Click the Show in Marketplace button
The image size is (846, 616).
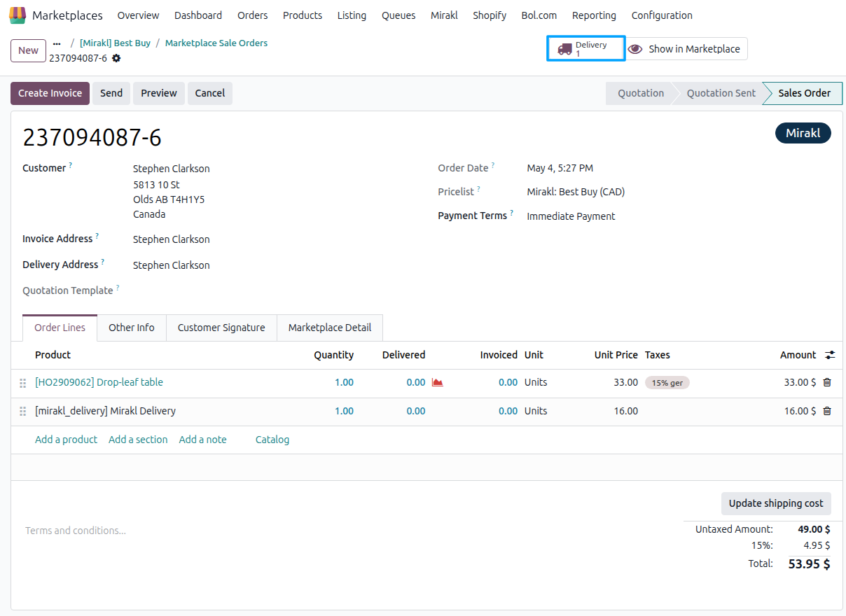click(x=686, y=49)
